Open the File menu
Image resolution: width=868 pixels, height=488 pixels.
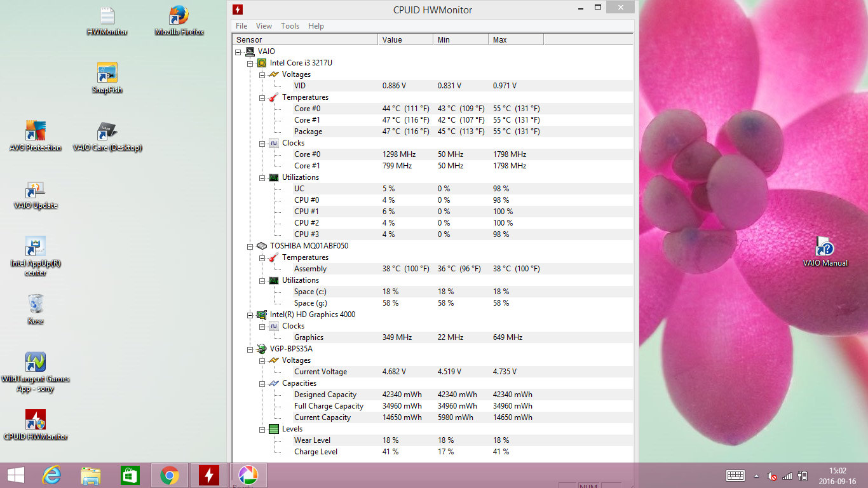click(241, 26)
